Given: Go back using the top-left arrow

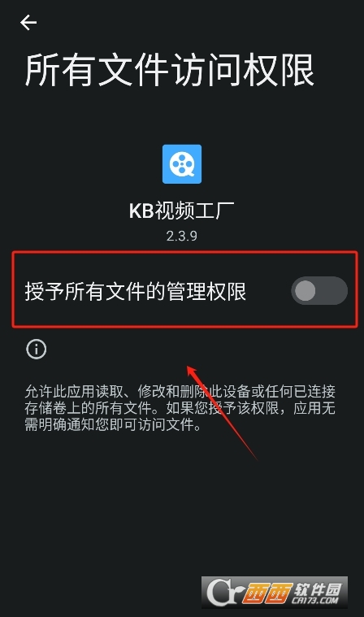Looking at the screenshot, I should pyautogui.click(x=28, y=23).
